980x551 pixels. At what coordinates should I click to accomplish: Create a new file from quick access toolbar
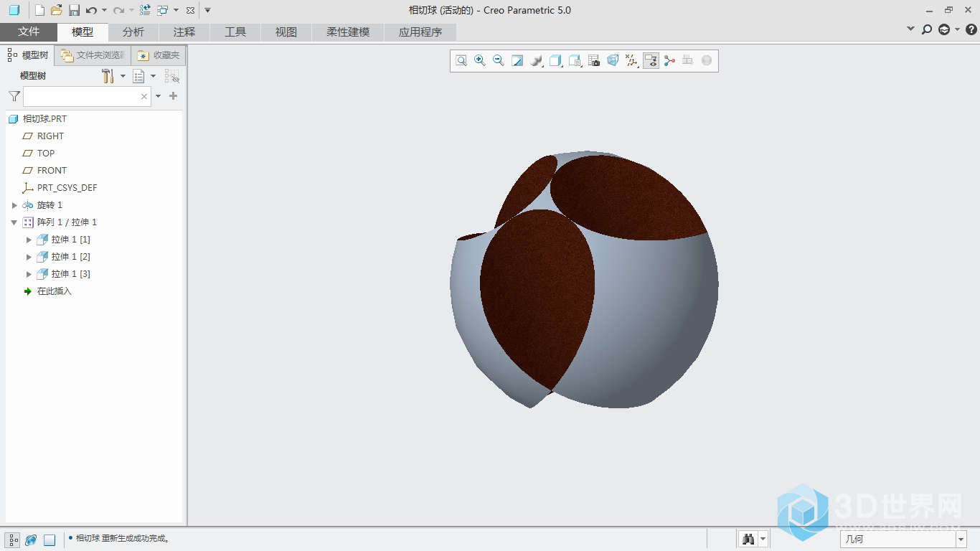click(40, 10)
